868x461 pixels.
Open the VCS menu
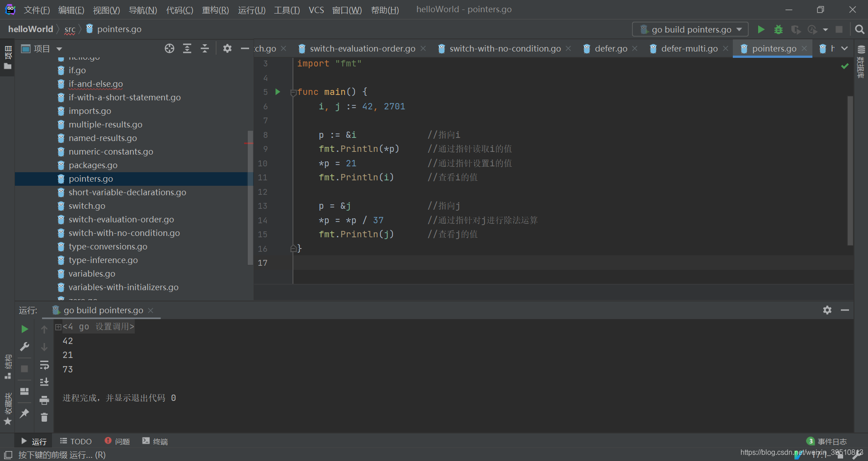coord(316,10)
